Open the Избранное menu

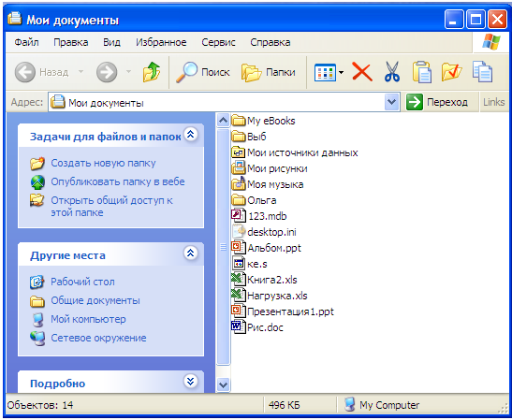coord(161,42)
